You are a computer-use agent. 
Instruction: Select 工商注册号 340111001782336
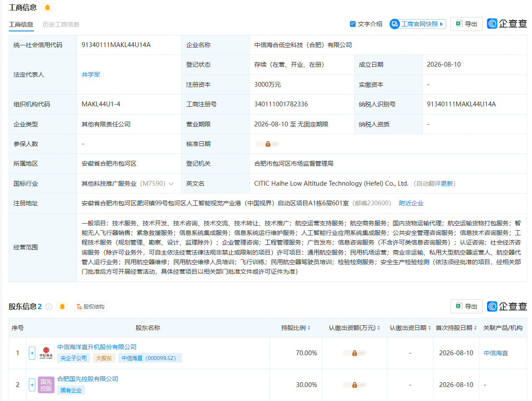(281, 104)
